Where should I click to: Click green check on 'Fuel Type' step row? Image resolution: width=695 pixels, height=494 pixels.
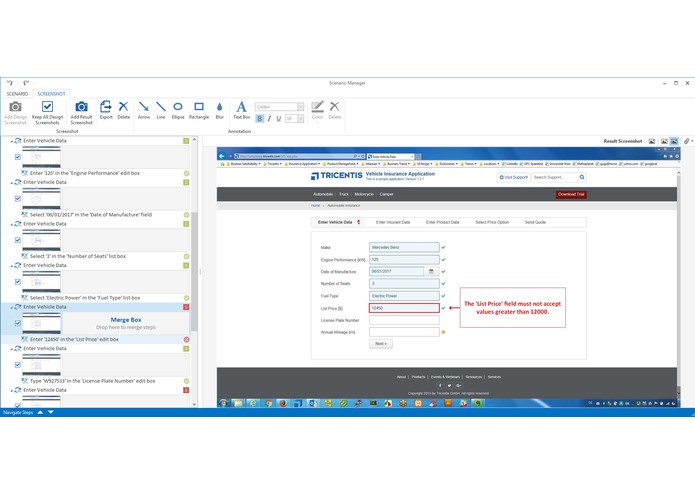(x=187, y=298)
